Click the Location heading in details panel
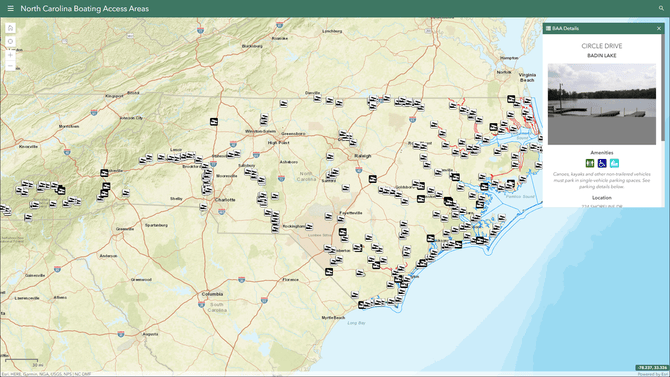Viewport: 670px width, 377px height. [x=602, y=198]
